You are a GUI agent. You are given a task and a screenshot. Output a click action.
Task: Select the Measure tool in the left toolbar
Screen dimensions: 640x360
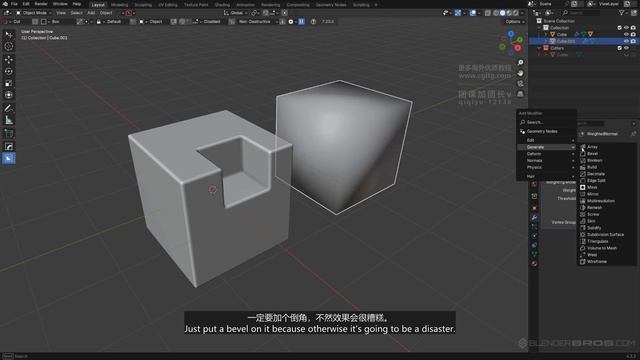click(x=9, y=120)
